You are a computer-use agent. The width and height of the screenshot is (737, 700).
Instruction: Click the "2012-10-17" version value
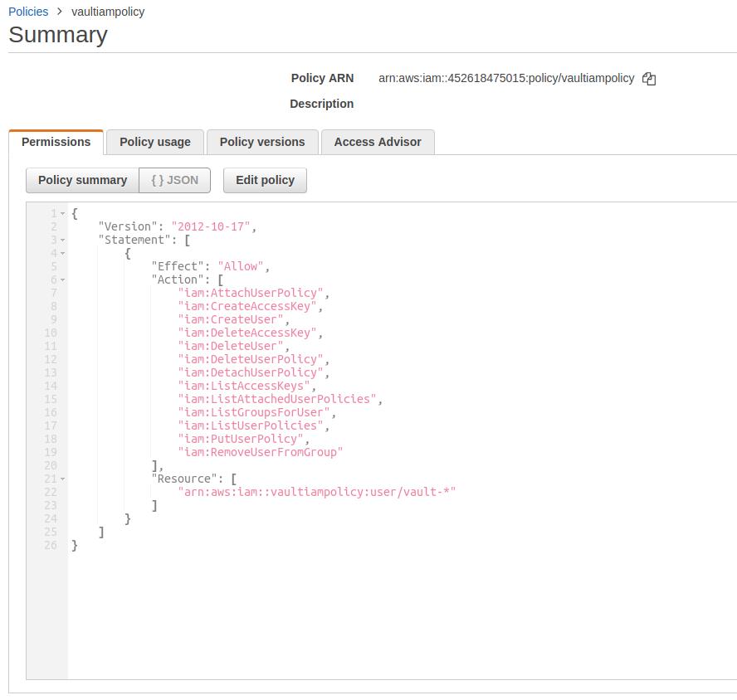(211, 227)
